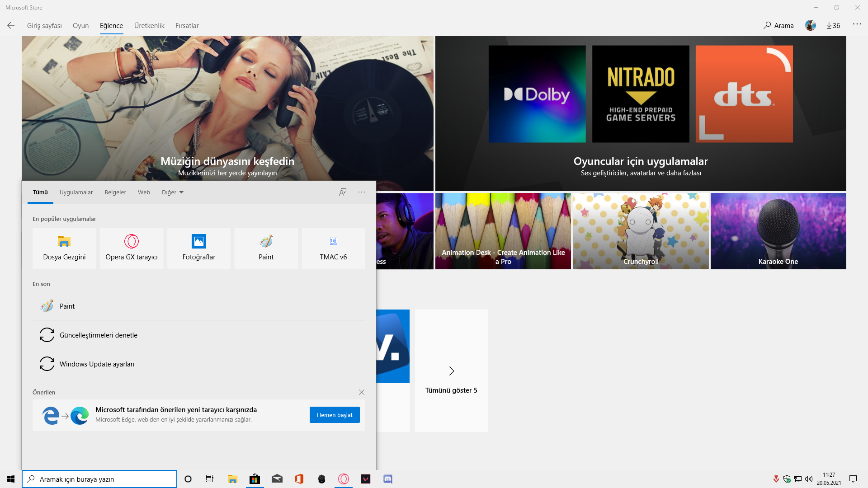Open Task View on the taskbar
Viewport: 868px width, 488px height.
(210, 479)
